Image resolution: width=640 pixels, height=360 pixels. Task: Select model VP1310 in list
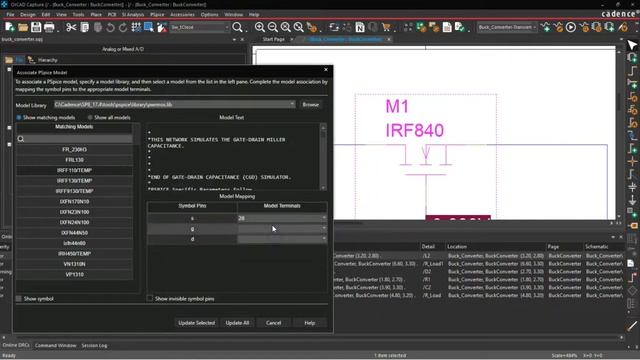(x=74, y=275)
